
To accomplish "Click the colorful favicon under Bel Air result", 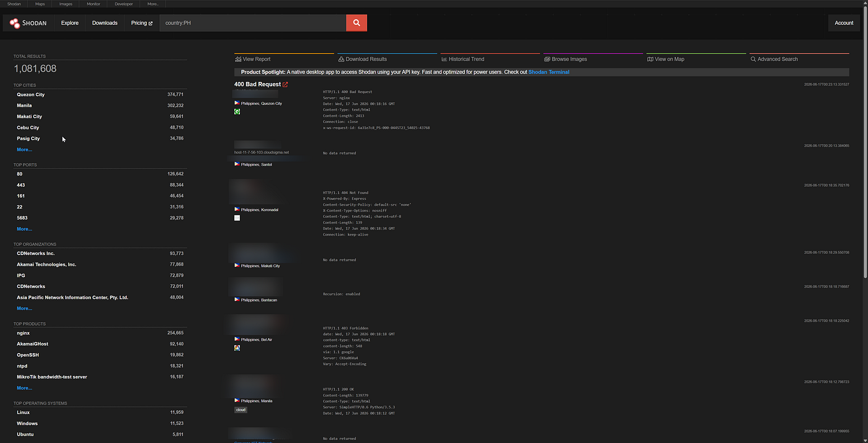I will (x=237, y=348).
